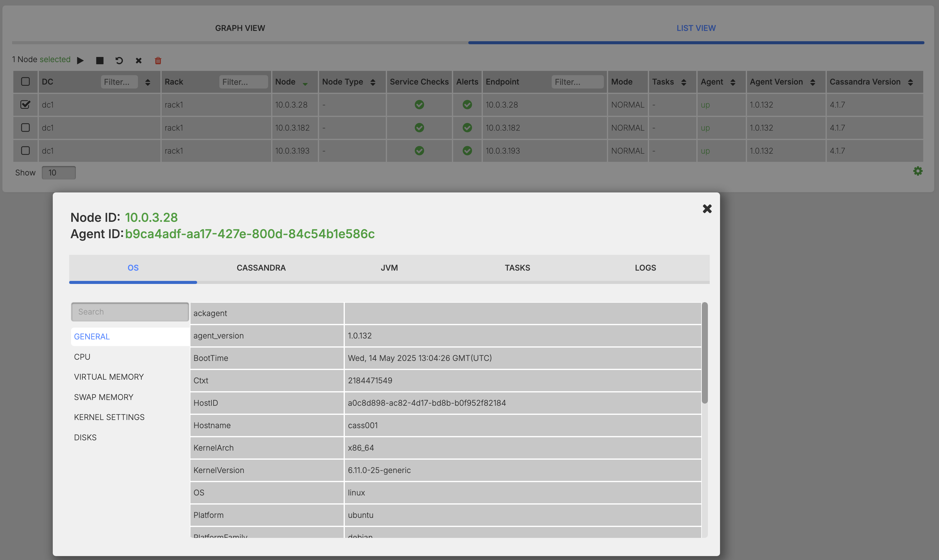The height and width of the screenshot is (560, 939).
Task: Switch to GRAPH VIEW tab
Action: click(x=240, y=28)
